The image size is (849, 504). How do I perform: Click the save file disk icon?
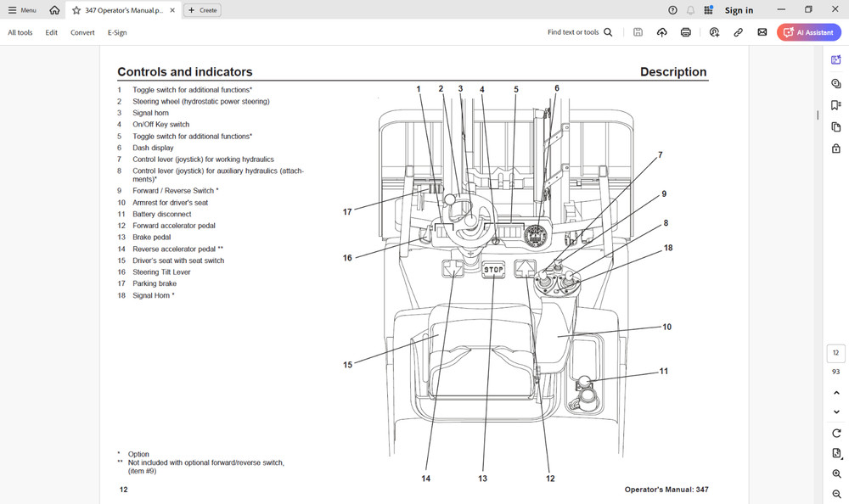(x=638, y=32)
